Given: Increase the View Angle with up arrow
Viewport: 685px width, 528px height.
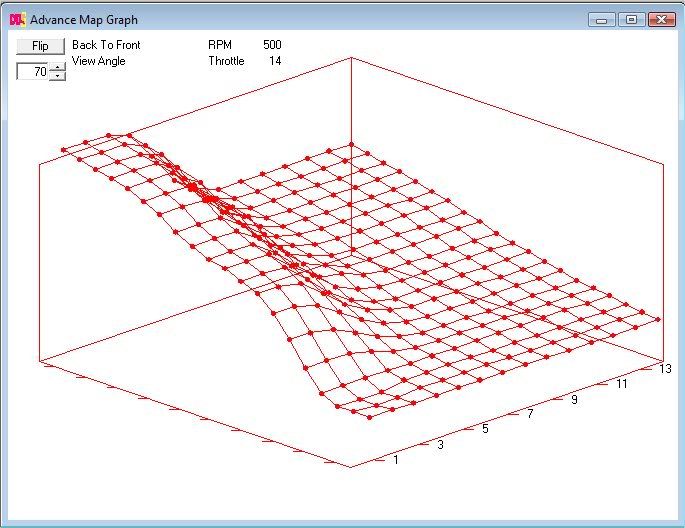Looking at the screenshot, I should point(57,67).
